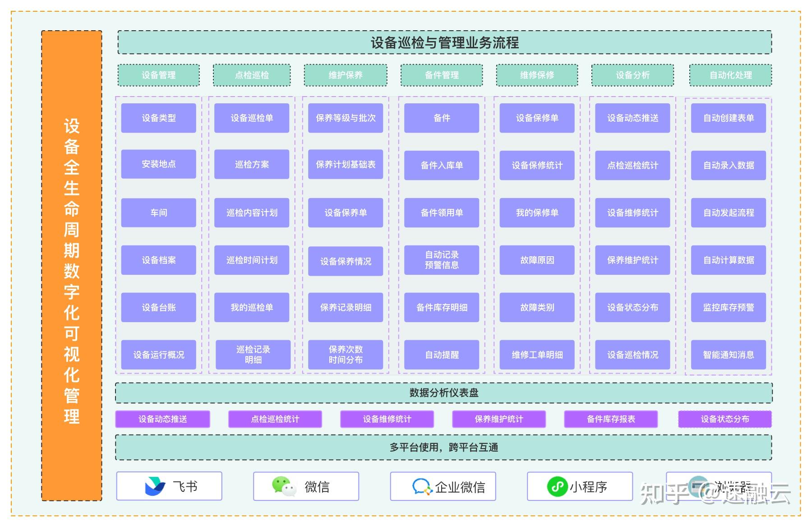Open the 设备保修单 module
The image size is (812, 527).
click(537, 118)
